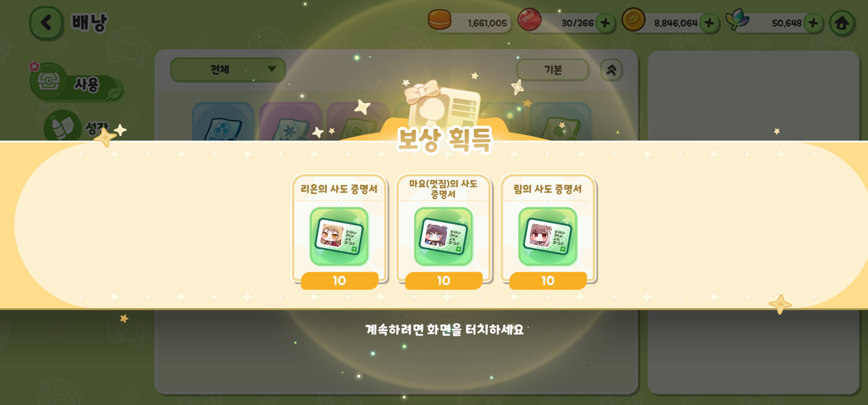Click the red candy stamina icon
Viewport: 868px width, 405px height.
click(529, 20)
